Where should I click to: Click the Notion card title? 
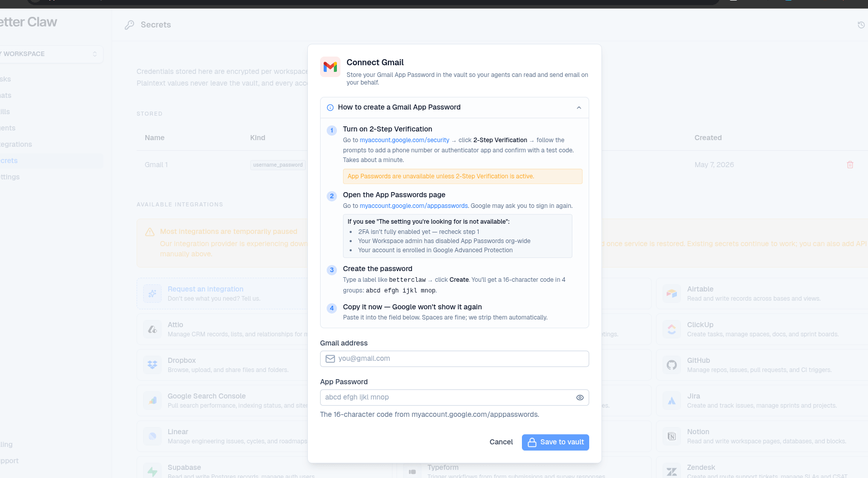pyautogui.click(x=698, y=432)
